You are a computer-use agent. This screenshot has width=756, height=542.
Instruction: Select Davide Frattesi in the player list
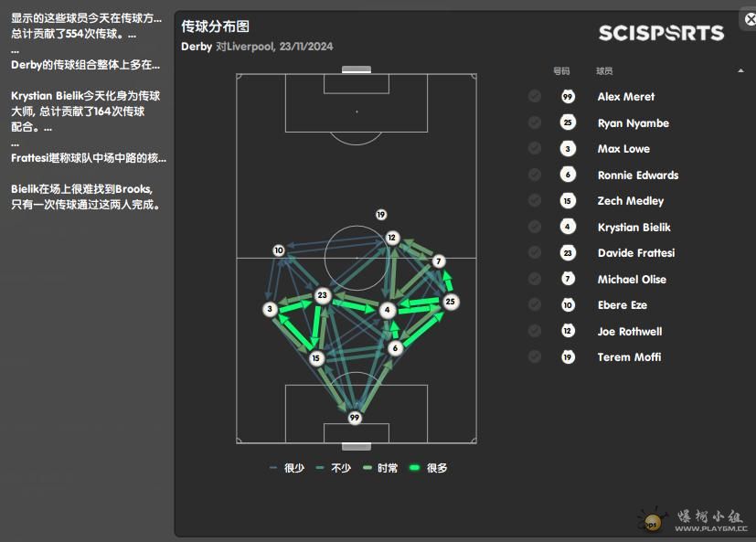point(636,252)
